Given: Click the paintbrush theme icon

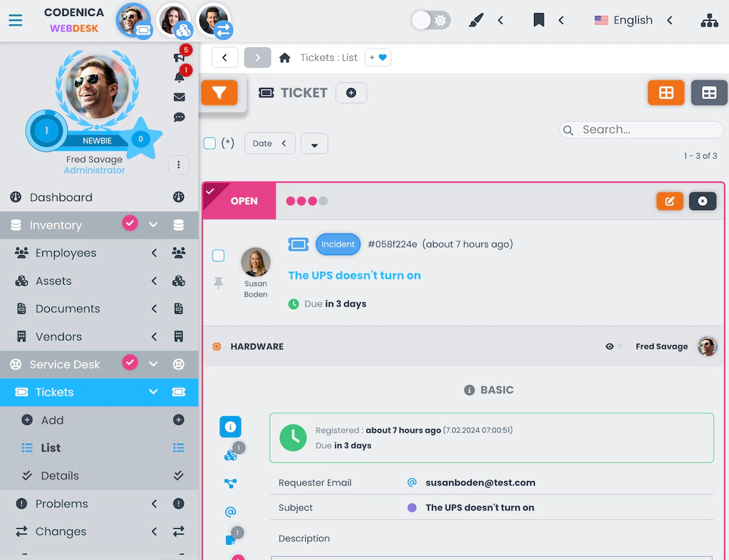Looking at the screenshot, I should [x=476, y=20].
